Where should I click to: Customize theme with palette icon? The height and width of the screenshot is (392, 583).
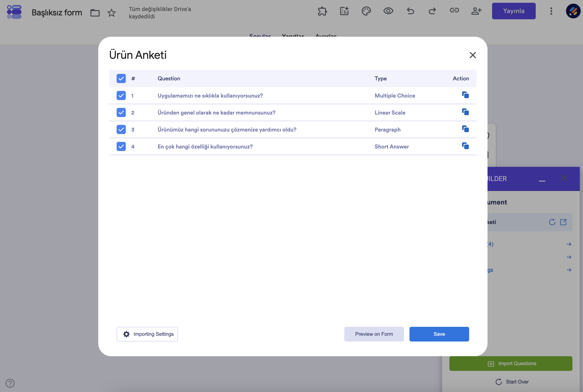click(366, 11)
